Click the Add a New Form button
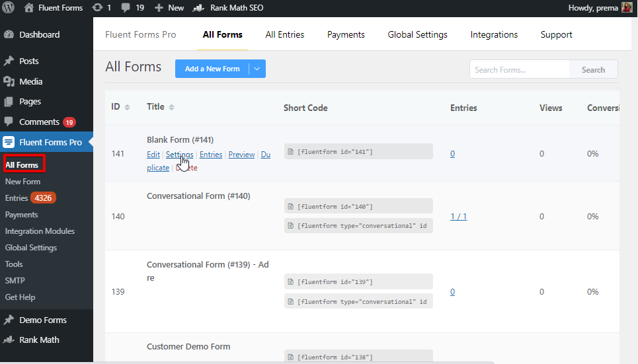638x364 pixels. [212, 69]
